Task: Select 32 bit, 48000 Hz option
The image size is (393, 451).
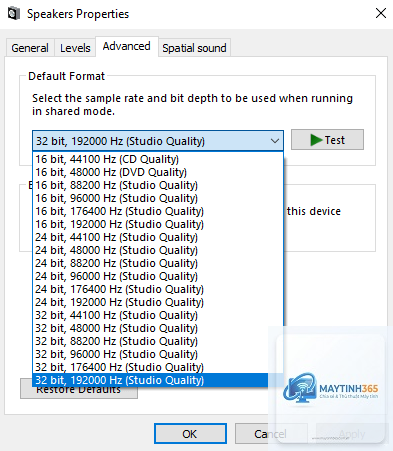Action: coord(158,328)
